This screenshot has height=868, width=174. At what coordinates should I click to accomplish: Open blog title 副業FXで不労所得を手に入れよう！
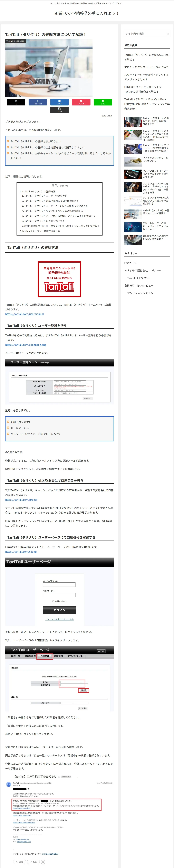tap(87, 13)
